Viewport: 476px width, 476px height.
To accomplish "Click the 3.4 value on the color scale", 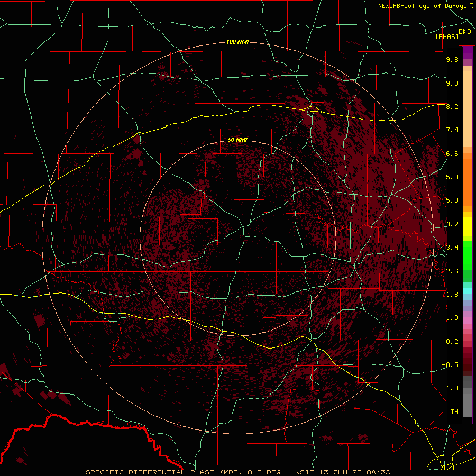I will click(x=452, y=248).
